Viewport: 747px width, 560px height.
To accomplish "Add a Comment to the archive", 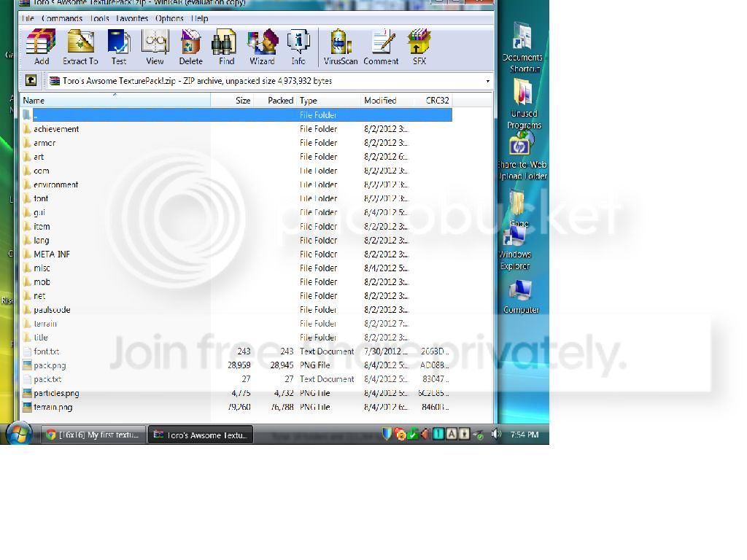I will point(381,47).
